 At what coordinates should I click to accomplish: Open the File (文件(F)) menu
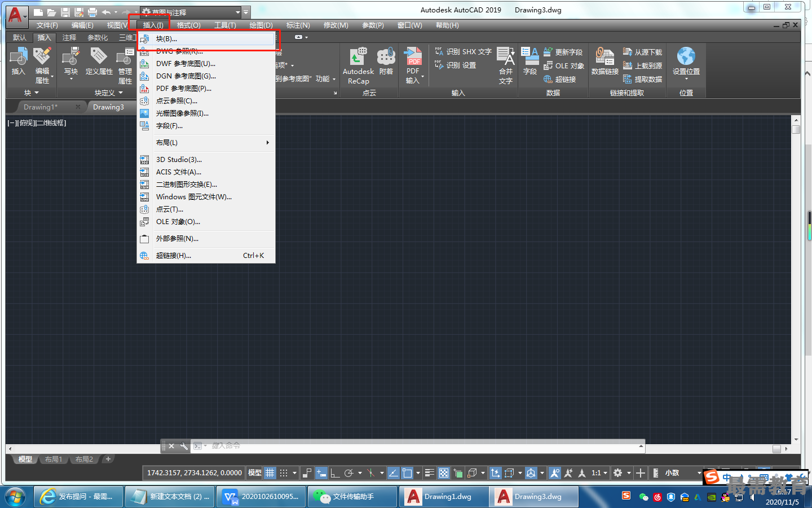tap(47, 25)
